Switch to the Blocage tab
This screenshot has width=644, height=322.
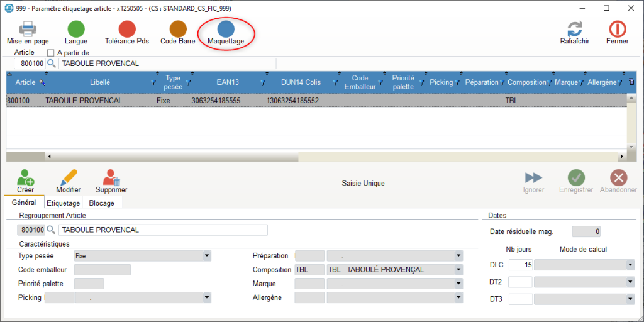tap(101, 203)
